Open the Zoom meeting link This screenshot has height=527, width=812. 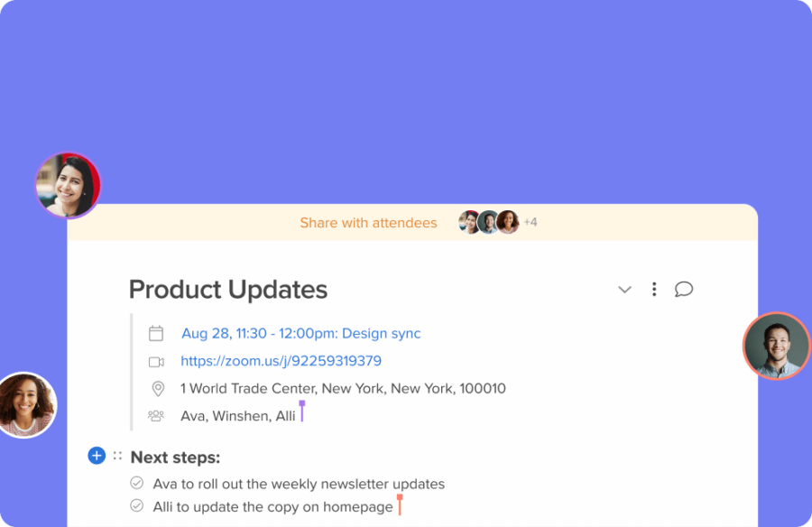pos(281,361)
